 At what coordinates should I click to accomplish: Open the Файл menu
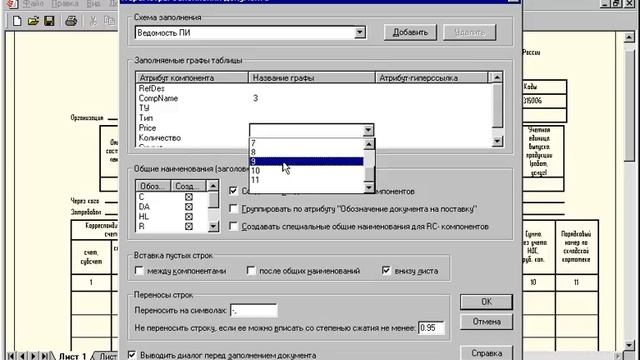pyautogui.click(x=33, y=4)
